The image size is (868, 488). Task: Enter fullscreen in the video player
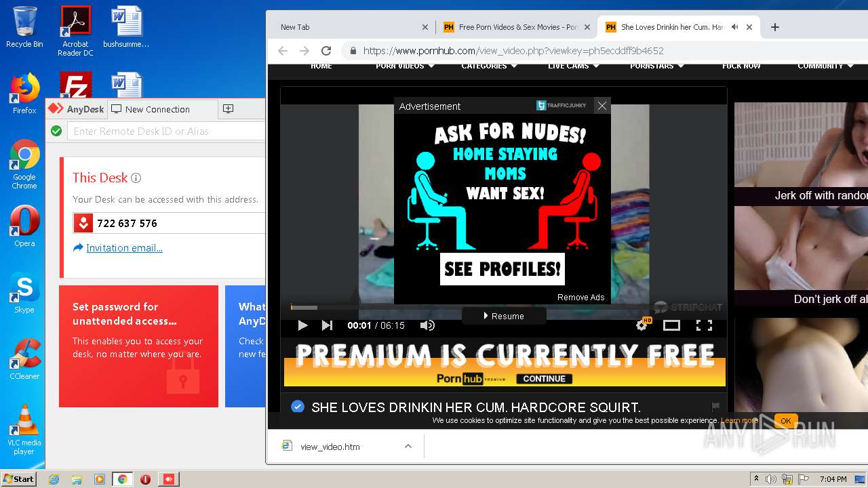[704, 325]
